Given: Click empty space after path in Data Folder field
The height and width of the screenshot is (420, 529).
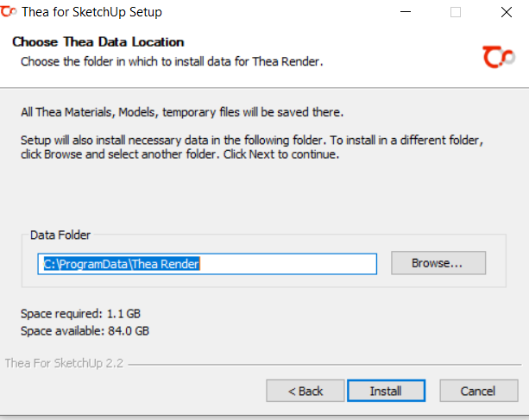Looking at the screenshot, I should click(x=287, y=264).
